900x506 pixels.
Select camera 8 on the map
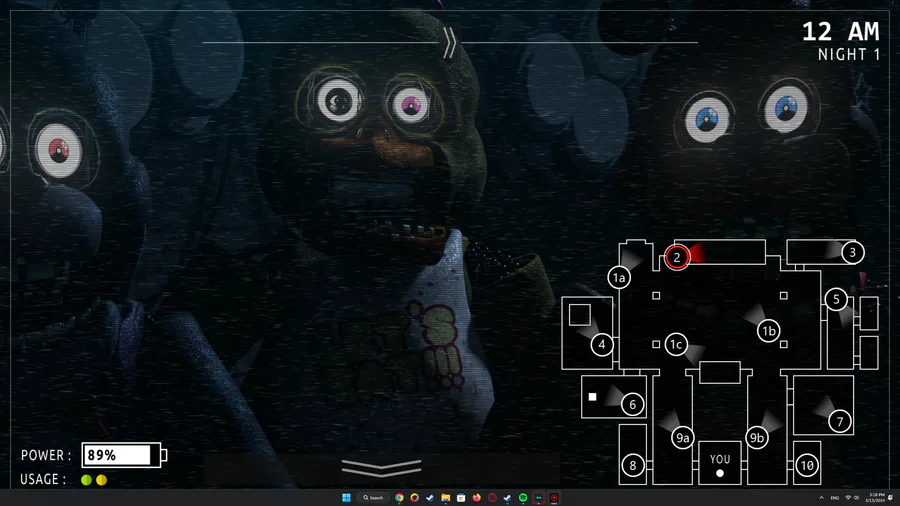(x=633, y=465)
